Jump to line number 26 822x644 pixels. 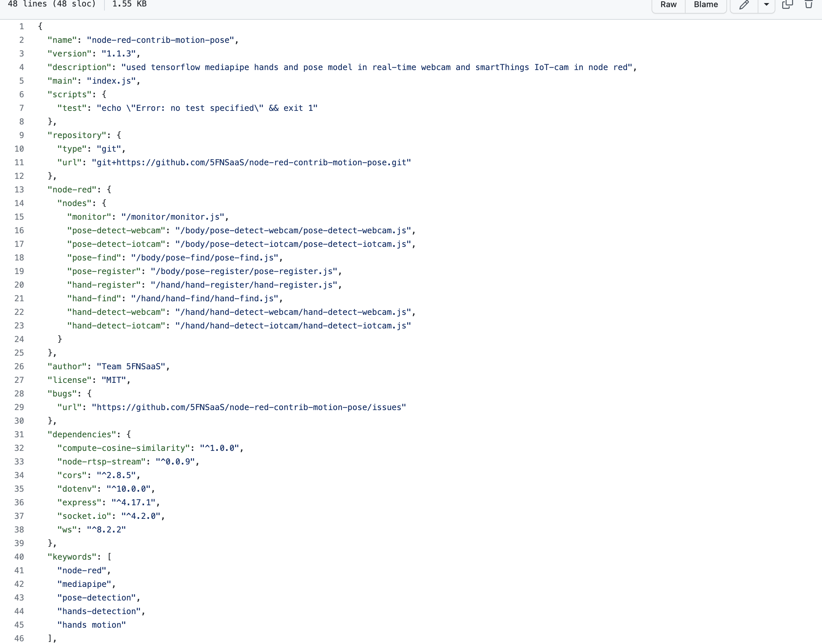(19, 367)
